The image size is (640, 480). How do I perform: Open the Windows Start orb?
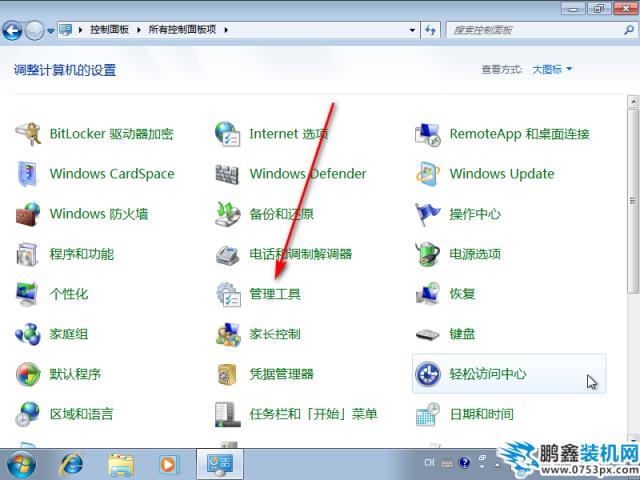[x=21, y=464]
